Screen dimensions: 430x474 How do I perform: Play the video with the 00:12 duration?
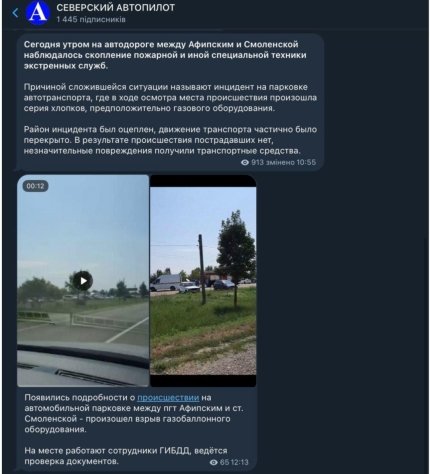point(83,281)
